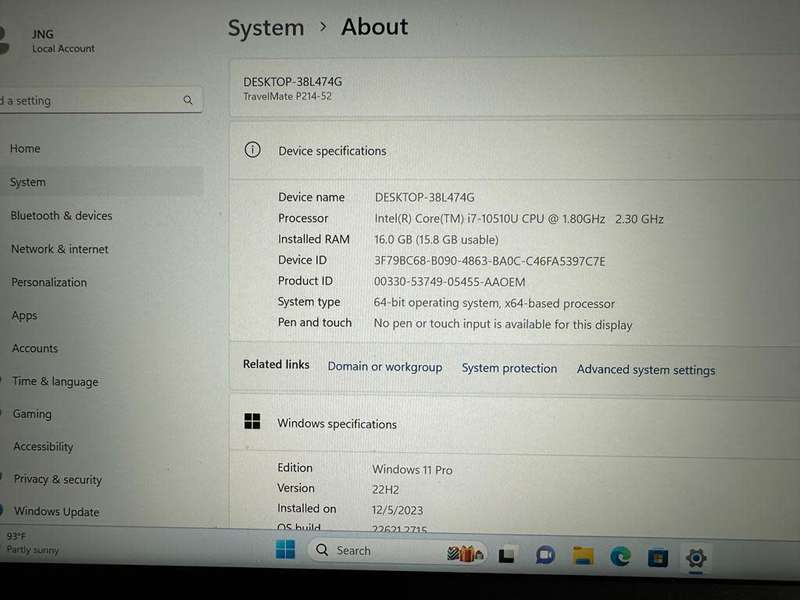The image size is (800, 600).
Task: Open Apps settings
Action: [24, 316]
